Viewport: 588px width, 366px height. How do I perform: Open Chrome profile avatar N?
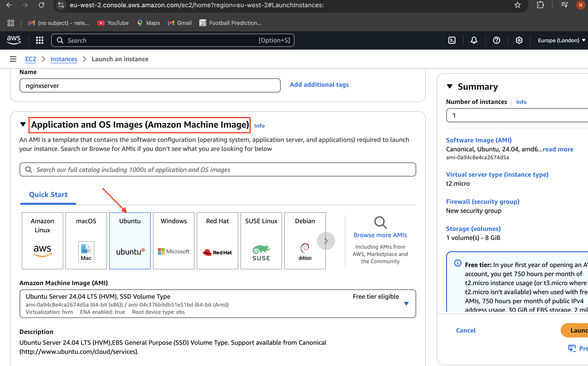(x=581, y=5)
